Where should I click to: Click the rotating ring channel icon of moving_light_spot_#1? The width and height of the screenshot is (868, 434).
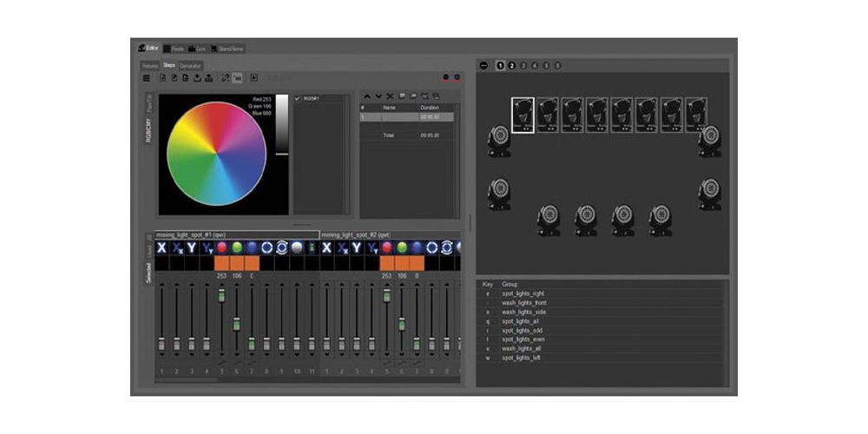[282, 247]
